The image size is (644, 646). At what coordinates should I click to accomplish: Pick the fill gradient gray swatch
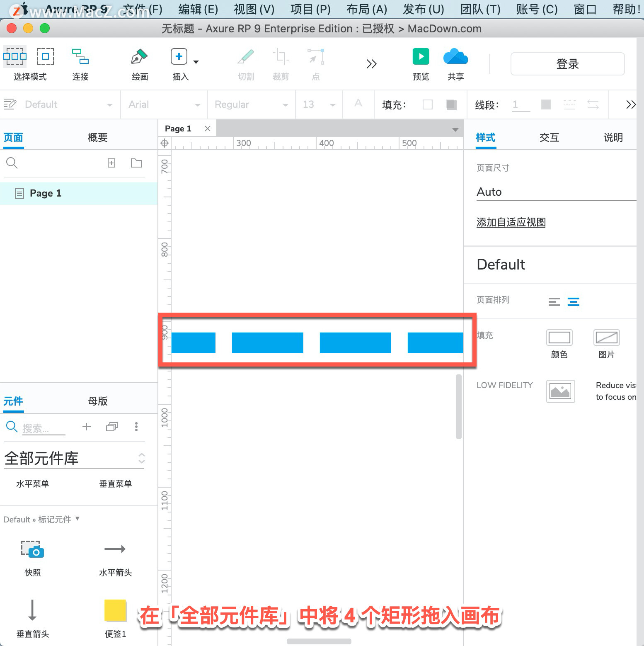point(451,104)
